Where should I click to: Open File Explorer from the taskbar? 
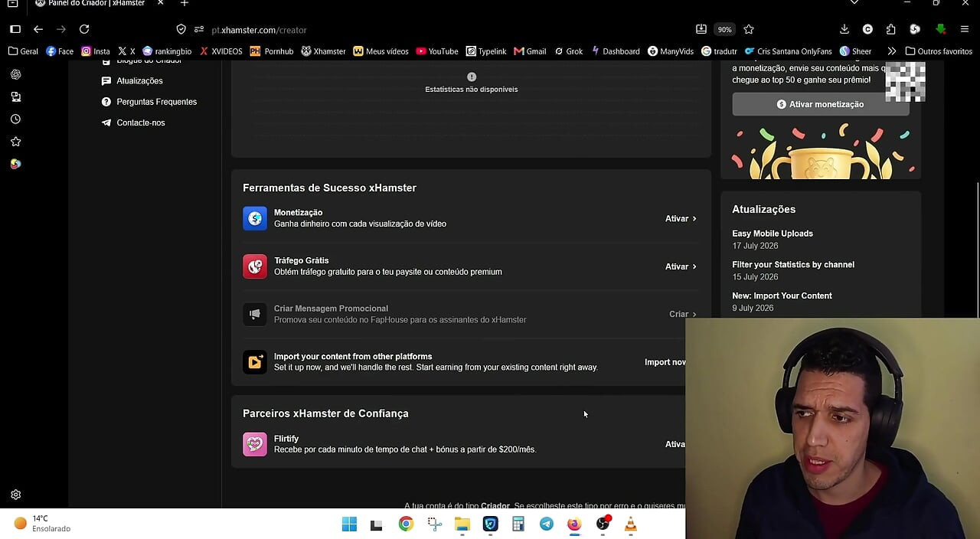(x=462, y=524)
